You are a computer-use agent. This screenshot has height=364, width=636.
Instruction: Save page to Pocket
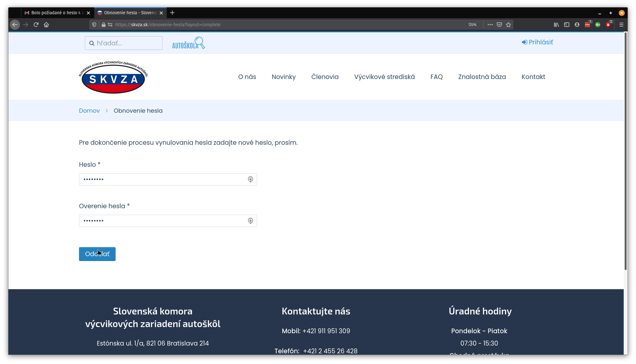499,25
